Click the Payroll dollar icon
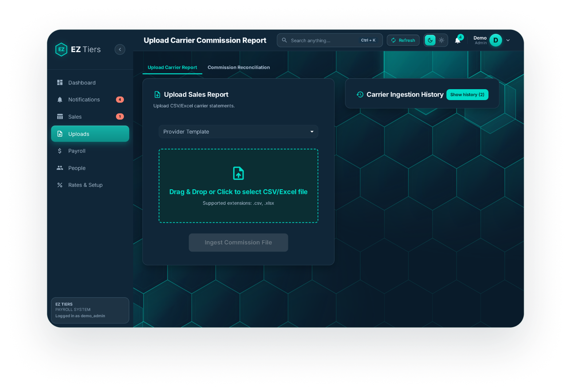 click(60, 151)
